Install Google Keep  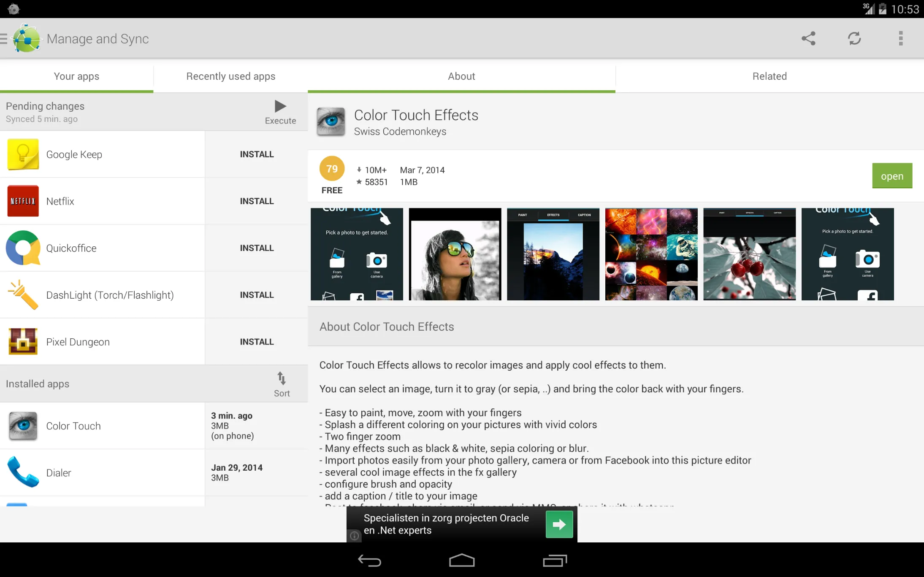pyautogui.click(x=256, y=154)
